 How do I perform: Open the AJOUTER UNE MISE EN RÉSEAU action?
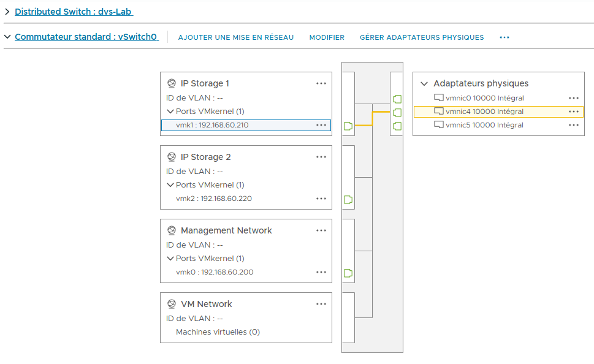[235, 37]
